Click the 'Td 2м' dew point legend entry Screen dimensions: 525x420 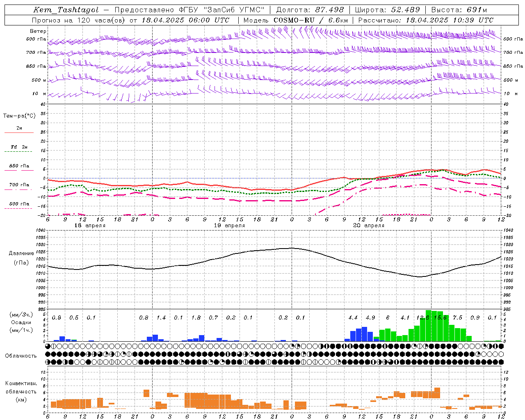(19, 147)
